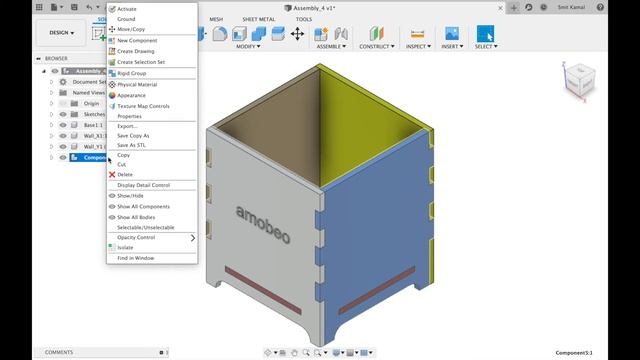The image size is (640, 360).
Task: Toggle visibility eye of Wall_Y1
Action: (63, 147)
